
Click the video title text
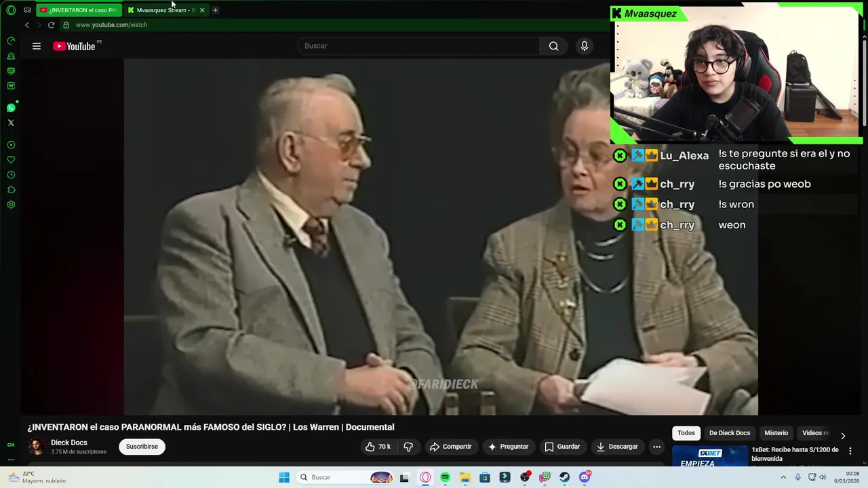point(211,427)
